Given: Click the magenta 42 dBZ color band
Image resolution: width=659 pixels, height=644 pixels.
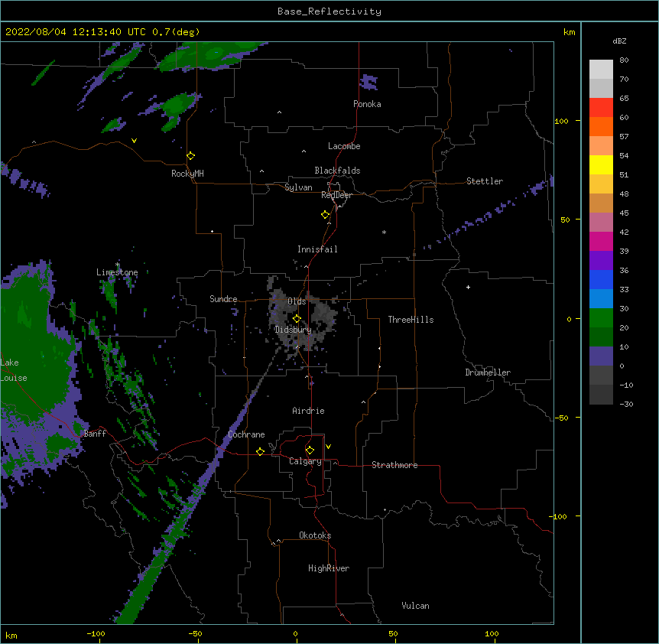Looking at the screenshot, I should [x=601, y=241].
